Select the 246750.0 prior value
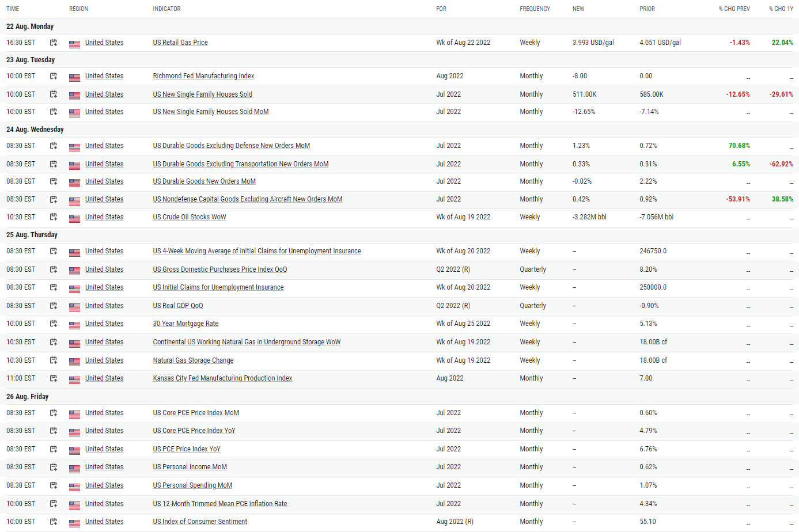799x532 pixels. click(x=653, y=251)
